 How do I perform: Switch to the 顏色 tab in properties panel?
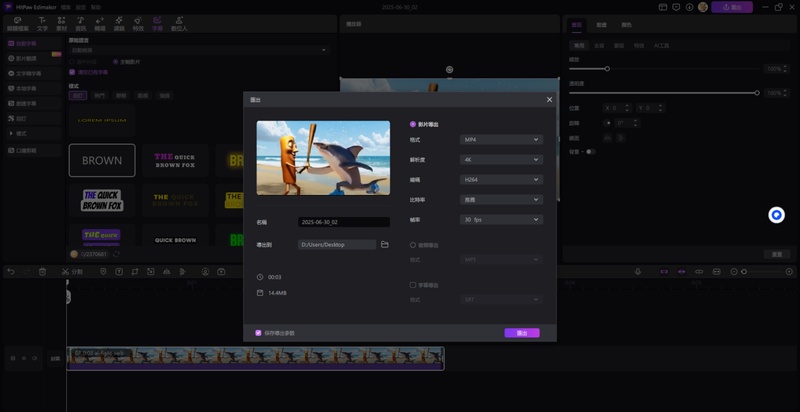point(627,23)
